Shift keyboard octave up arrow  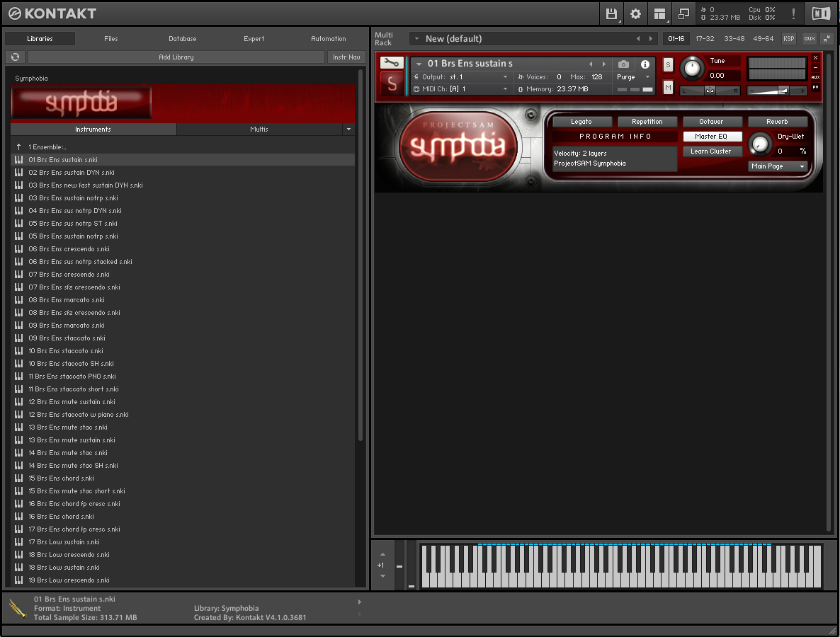[382, 555]
